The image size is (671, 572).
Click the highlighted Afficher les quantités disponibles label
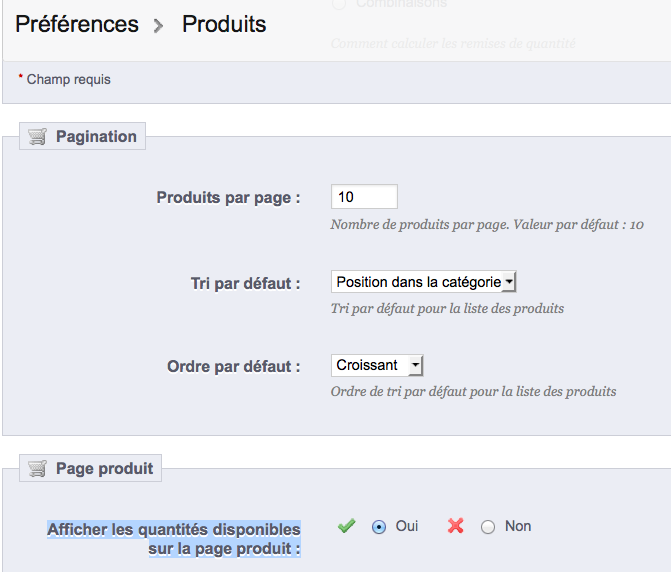[174, 538]
